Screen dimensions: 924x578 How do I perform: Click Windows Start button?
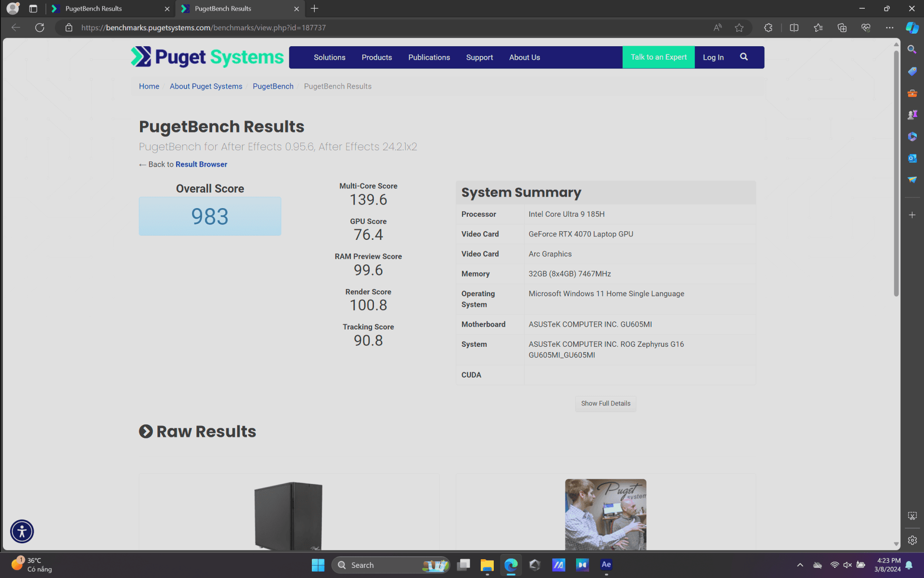click(318, 565)
